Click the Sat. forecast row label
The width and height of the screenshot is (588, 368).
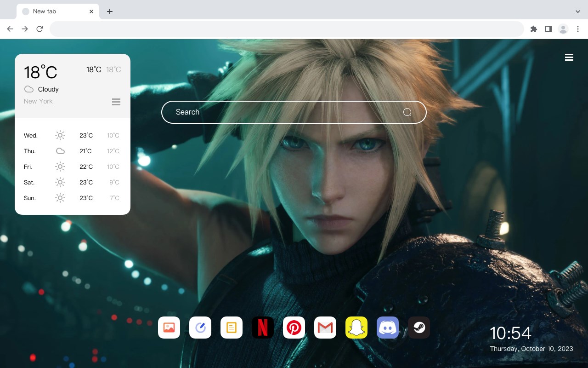point(29,183)
